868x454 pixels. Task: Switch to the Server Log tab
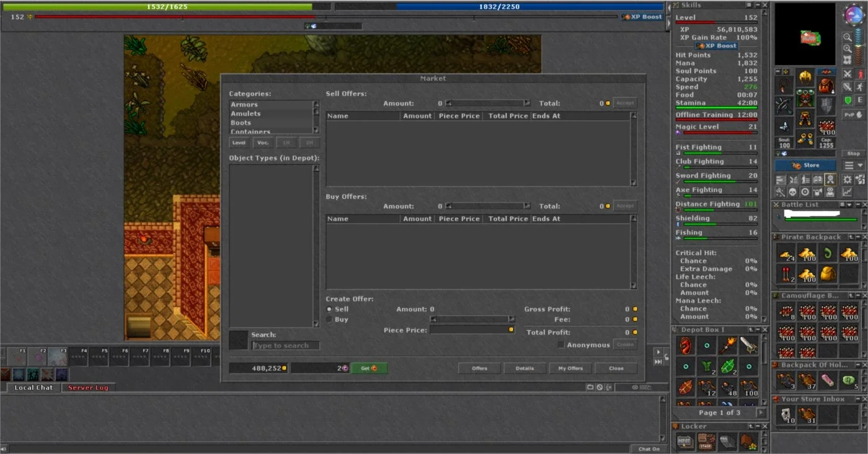coord(88,388)
